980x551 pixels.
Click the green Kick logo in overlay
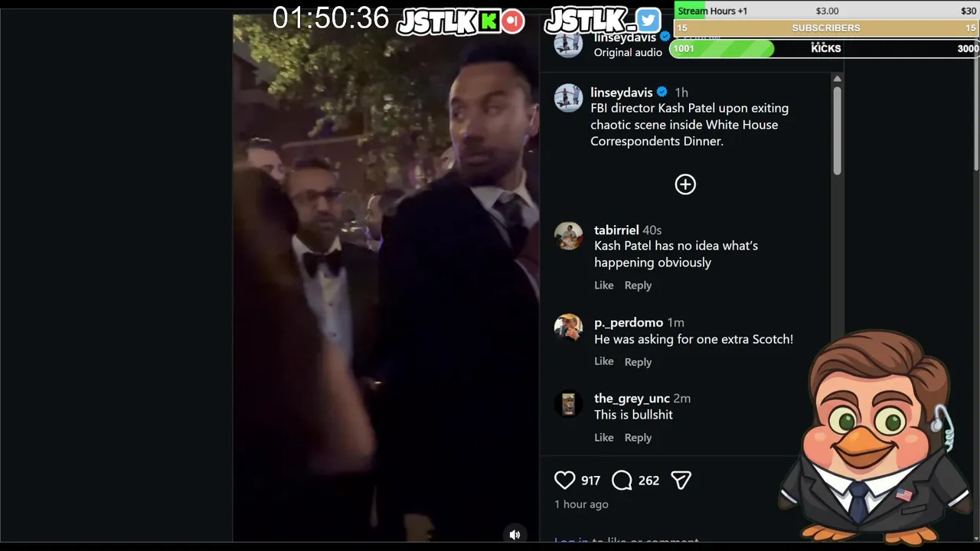click(489, 21)
